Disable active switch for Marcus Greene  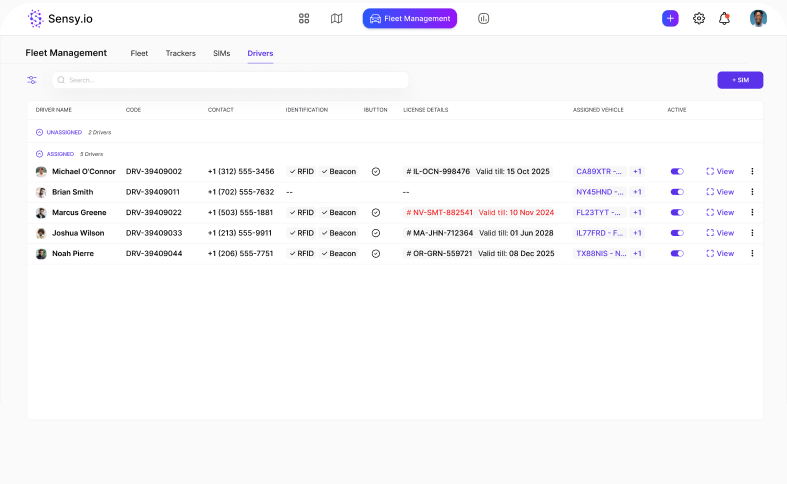[x=677, y=212]
